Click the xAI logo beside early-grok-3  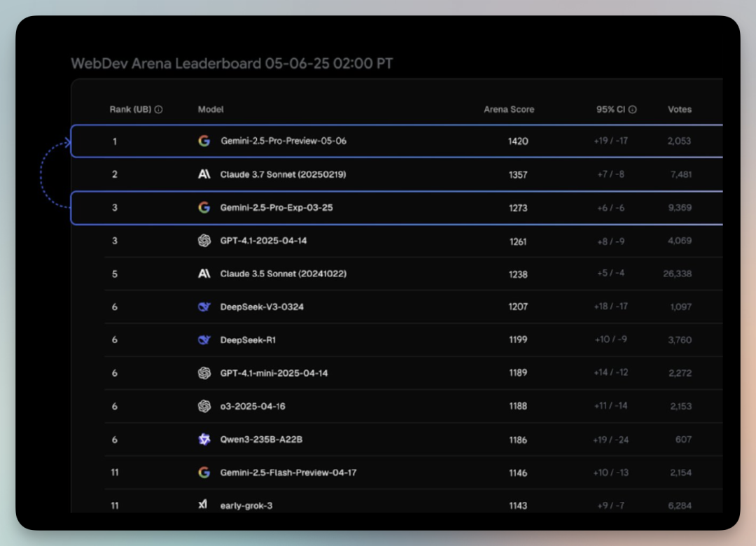[x=202, y=505]
